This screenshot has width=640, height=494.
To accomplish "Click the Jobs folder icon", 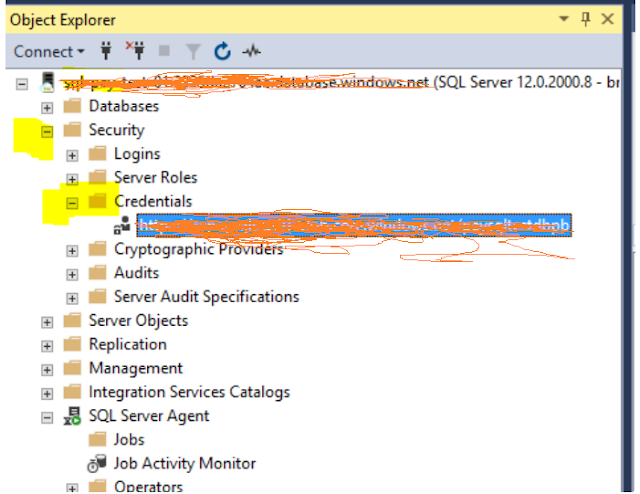I will pyautogui.click(x=98, y=439).
